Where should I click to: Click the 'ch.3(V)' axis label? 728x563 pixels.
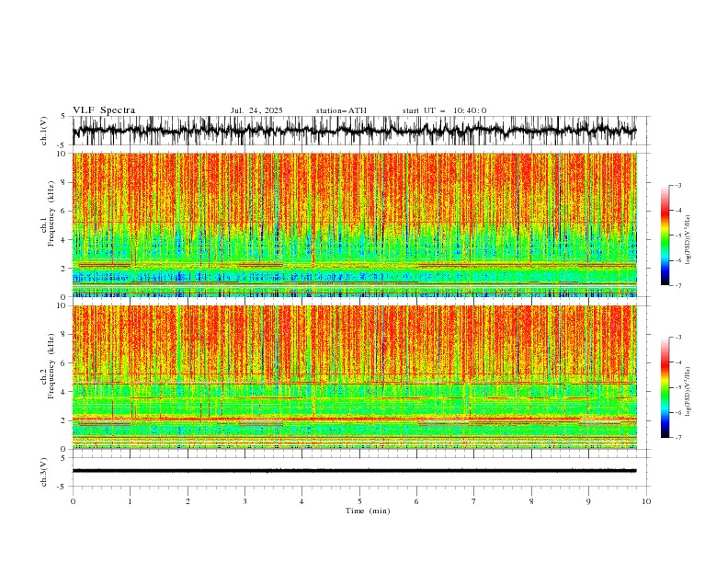(44, 472)
